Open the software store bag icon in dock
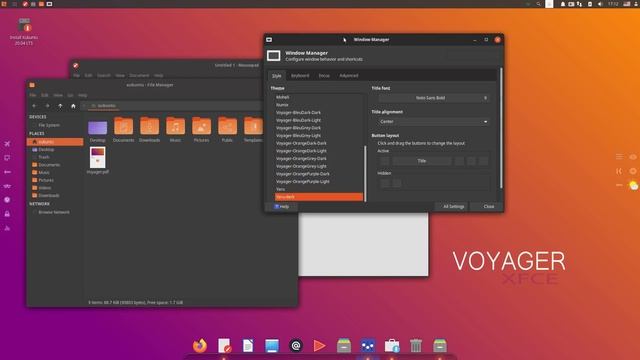This screenshot has height=360, width=640. tap(392, 346)
